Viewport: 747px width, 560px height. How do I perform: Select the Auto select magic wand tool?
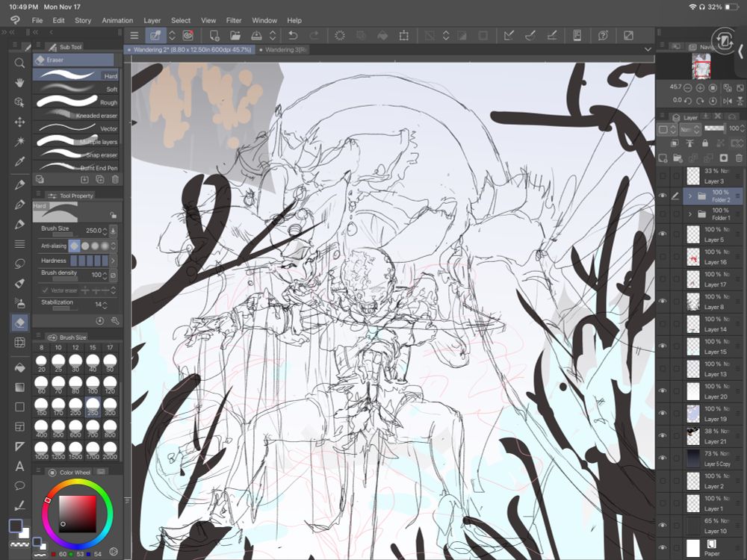[x=19, y=141]
